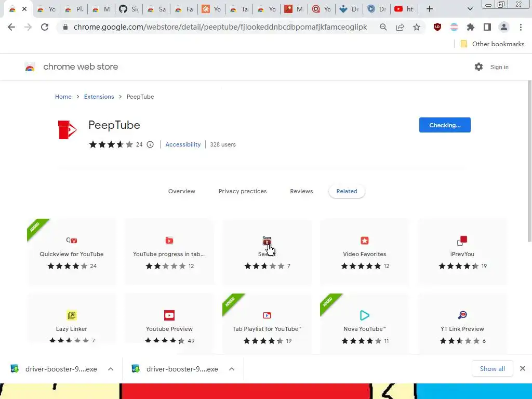Click the "Video Favorites" title
Viewport: 532px width, 399px height.
point(364,254)
